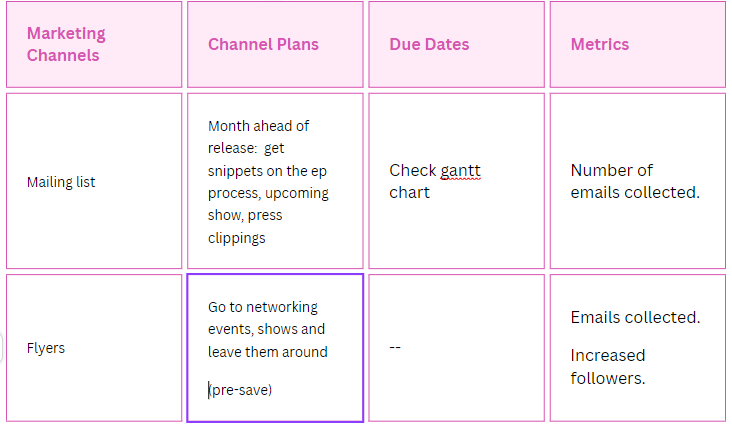Click the '(pre-save)' text line
The image size is (732, 425).
pos(240,389)
